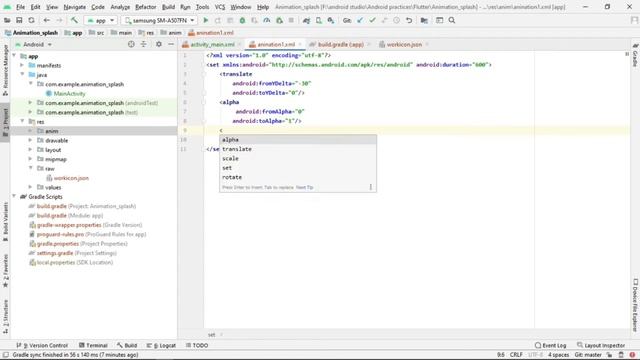Click the Make Project hammer icon

pyautogui.click(x=74, y=20)
